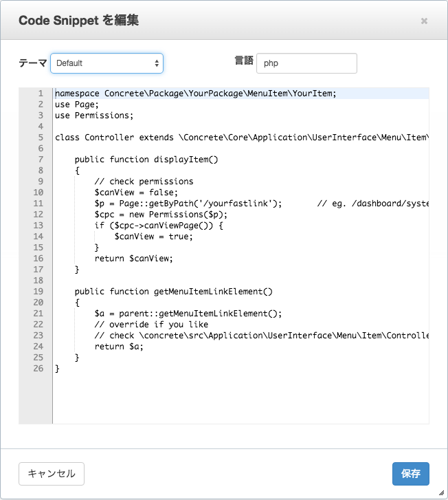Click the resize grip at dialog corner
448x500 pixels.
pos(442,493)
